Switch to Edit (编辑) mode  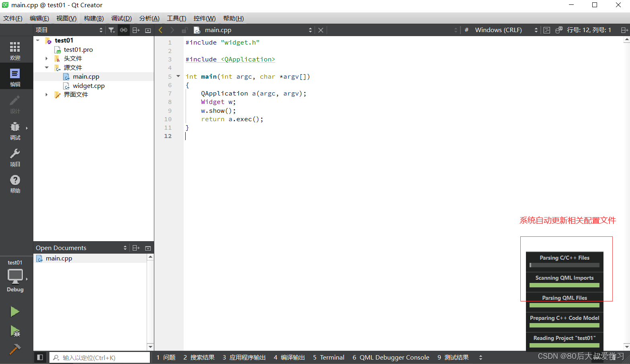coord(15,77)
